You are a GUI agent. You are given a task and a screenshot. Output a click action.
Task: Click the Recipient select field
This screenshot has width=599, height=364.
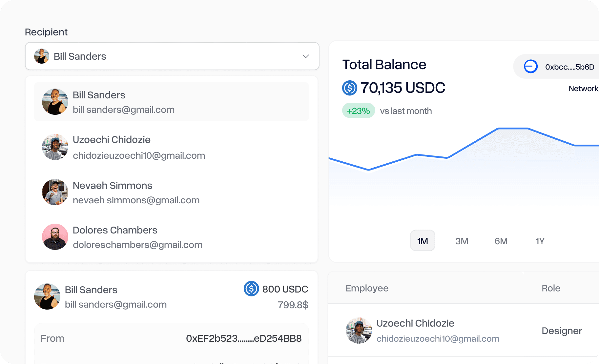tap(172, 56)
